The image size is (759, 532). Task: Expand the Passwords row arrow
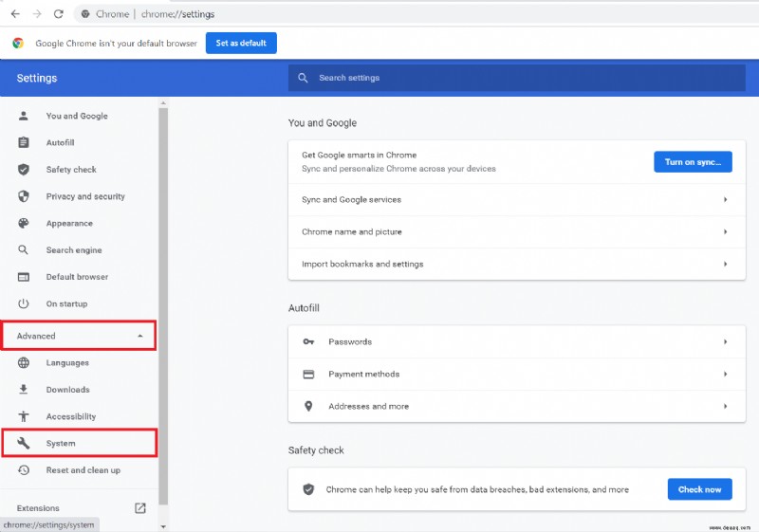point(725,342)
